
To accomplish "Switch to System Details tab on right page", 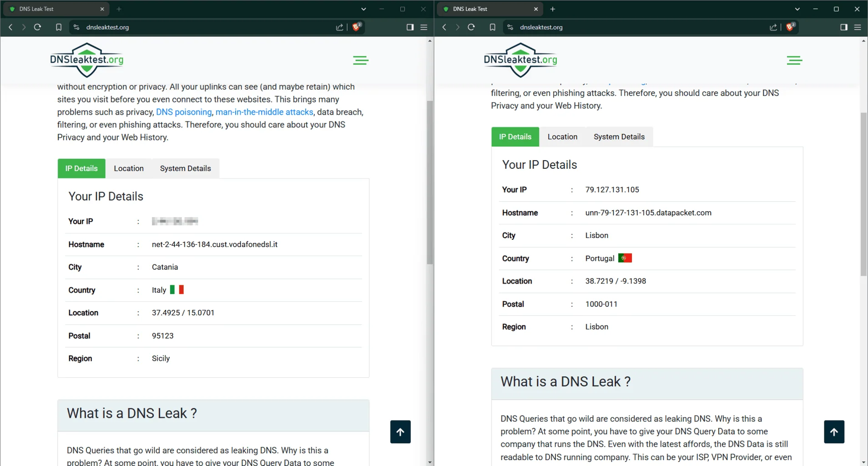I will tap(619, 137).
